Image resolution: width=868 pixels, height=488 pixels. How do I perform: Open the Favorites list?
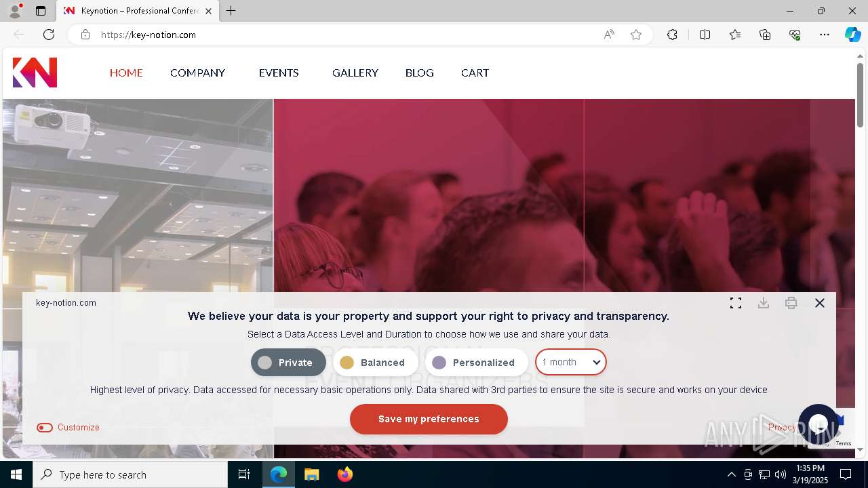click(735, 35)
